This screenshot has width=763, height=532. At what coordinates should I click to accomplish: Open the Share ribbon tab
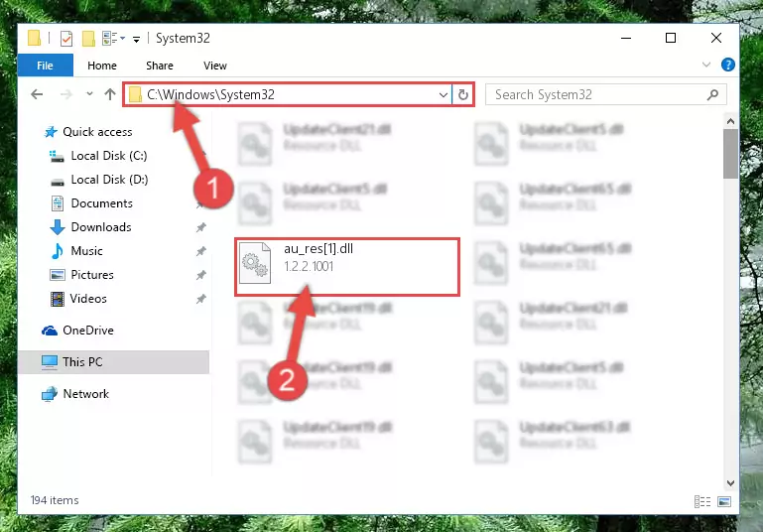pos(160,66)
